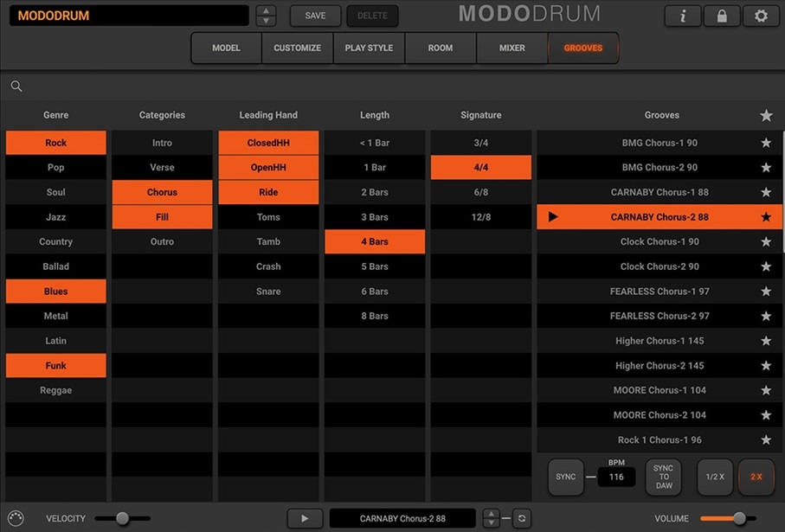The image size is (785, 532).
Task: Toggle the Rock genre filter
Action: click(56, 143)
